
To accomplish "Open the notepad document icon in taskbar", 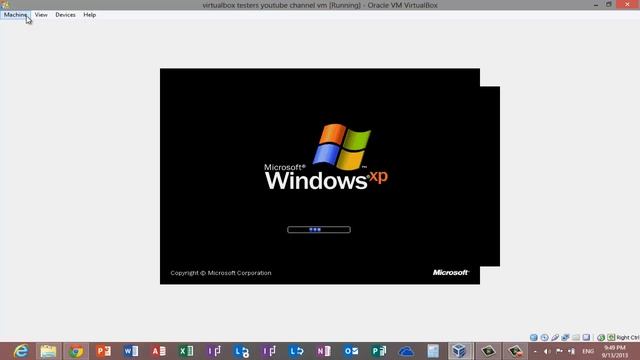I will tap(433, 351).
